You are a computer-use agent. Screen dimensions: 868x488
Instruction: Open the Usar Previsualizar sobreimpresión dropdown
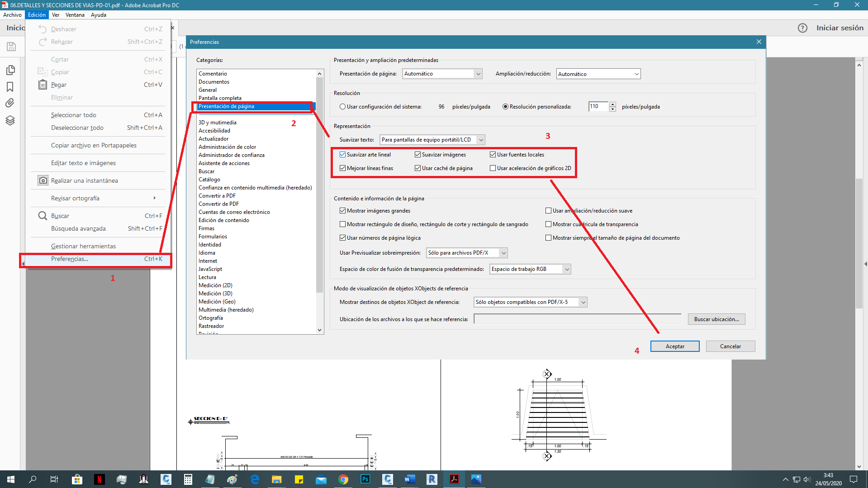[503, 253]
